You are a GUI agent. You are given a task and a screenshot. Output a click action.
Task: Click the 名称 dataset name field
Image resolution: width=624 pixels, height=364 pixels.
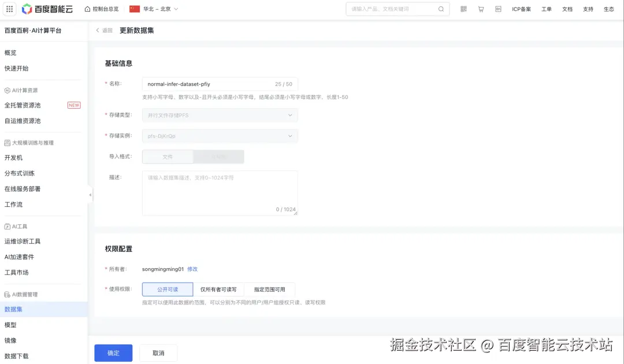tap(220, 84)
